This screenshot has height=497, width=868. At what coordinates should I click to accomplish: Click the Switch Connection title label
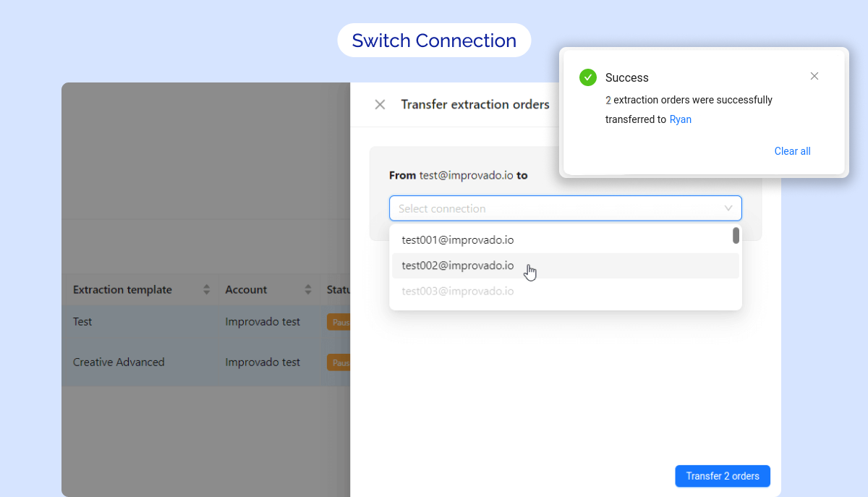[x=434, y=41]
